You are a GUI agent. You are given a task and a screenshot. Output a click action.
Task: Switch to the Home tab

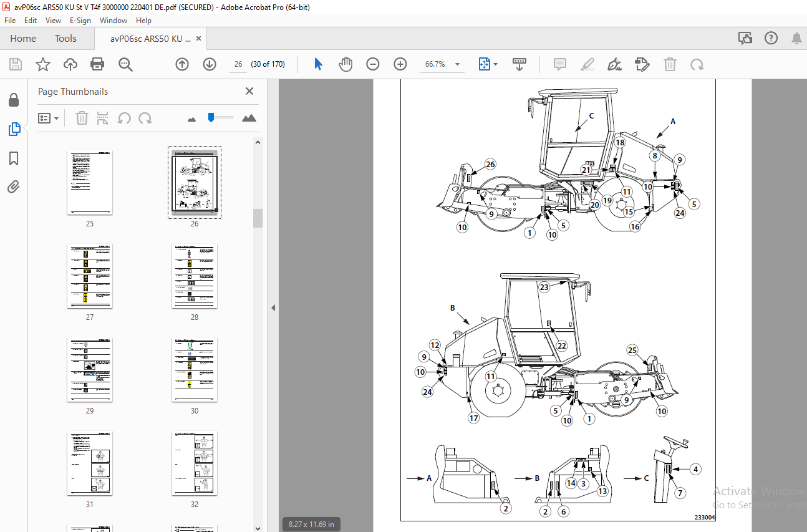click(23, 39)
